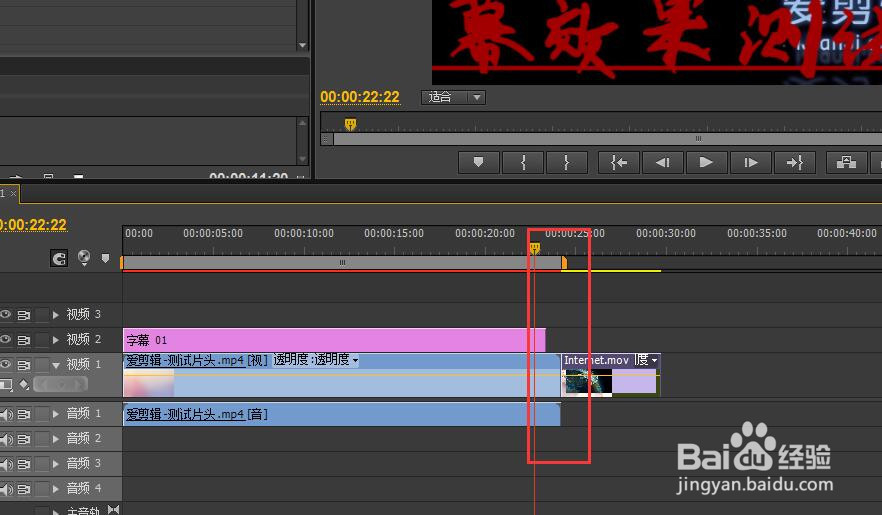Expand the 音频 3 track
Image resolution: width=882 pixels, height=515 pixels.
56,464
